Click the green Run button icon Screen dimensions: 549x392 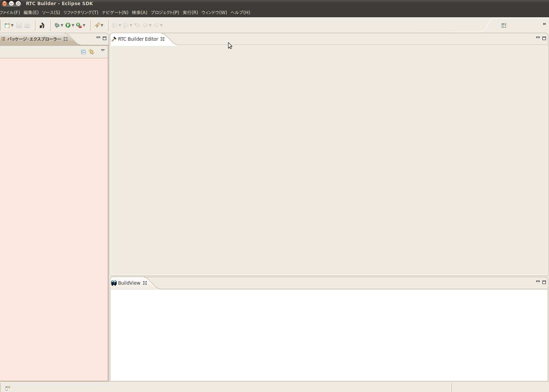pos(68,25)
